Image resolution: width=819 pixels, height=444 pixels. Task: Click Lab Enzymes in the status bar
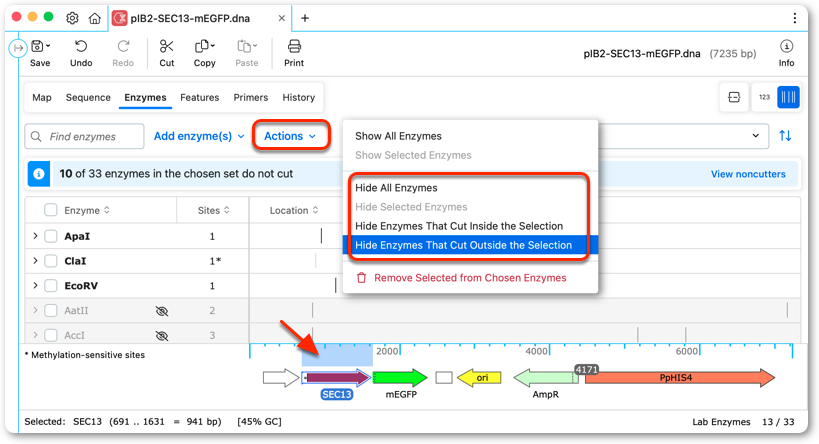[721, 422]
